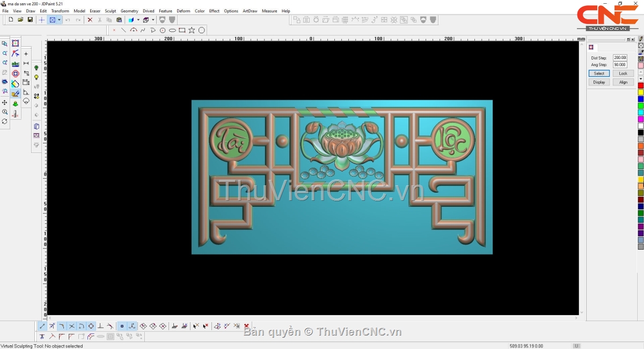Image resolution: width=644 pixels, height=349 pixels.
Task: Toggle the blue crosshair display button
Action: [x=42, y=20]
